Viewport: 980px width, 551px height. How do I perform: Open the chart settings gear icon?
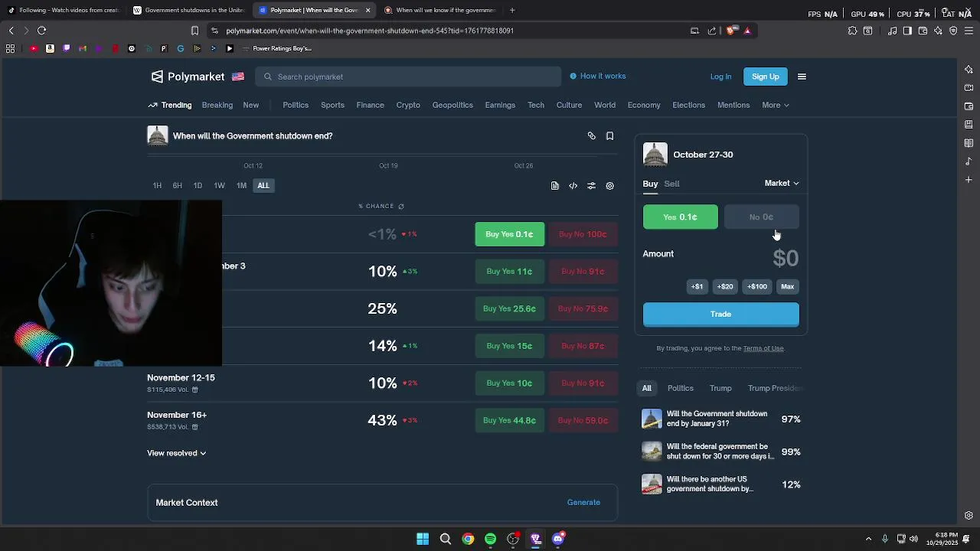tap(609, 186)
